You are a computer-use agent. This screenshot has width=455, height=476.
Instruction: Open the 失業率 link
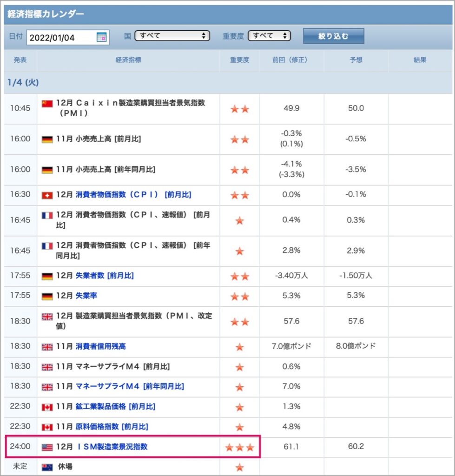coord(86,296)
